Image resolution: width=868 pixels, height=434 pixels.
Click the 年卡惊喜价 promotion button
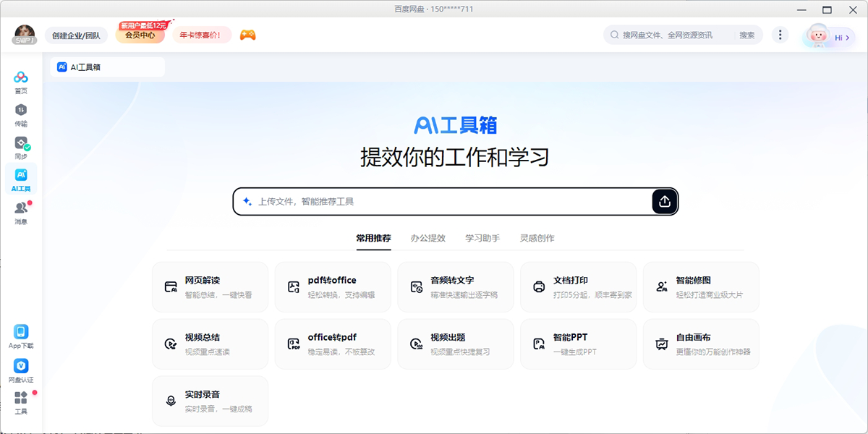click(200, 35)
